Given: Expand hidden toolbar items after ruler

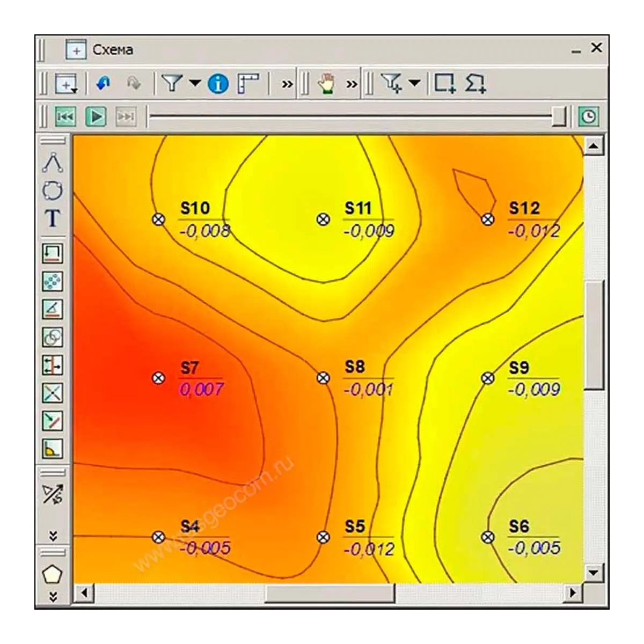Looking at the screenshot, I should [x=287, y=84].
